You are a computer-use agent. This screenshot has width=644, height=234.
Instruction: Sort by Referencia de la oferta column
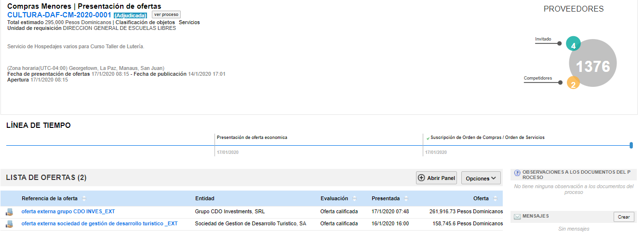pyautogui.click(x=84, y=198)
